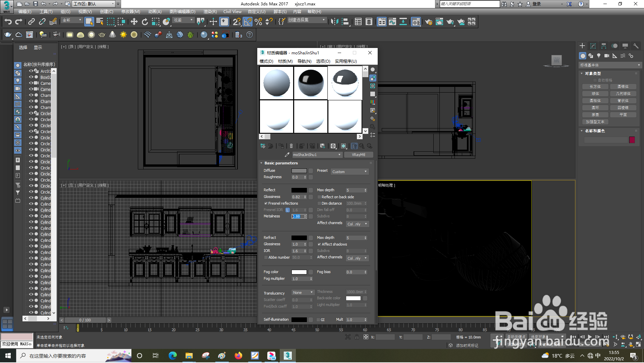Toggle the Affect shadows checkbox
Viewport: 644px width, 363px height.
pos(319,245)
